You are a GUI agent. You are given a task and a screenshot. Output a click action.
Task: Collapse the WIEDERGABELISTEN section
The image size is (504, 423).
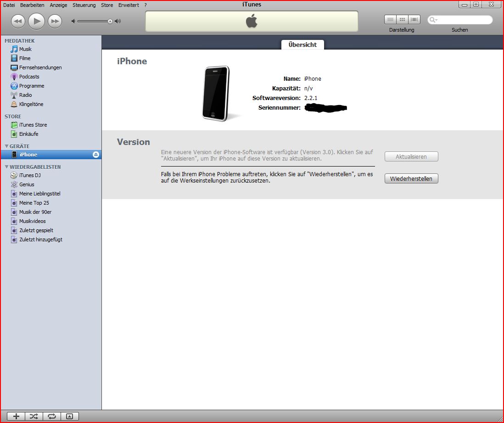coord(6,167)
